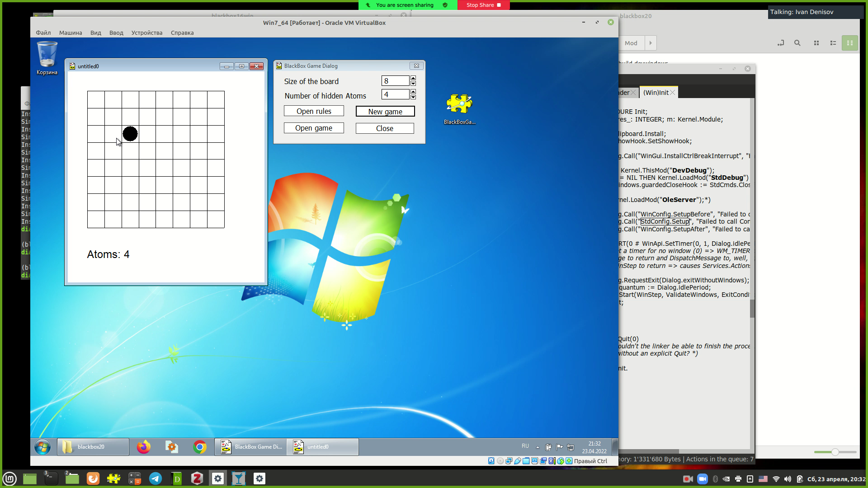Toggle the compact view button
This screenshot has height=488, width=868.
coord(850,43)
